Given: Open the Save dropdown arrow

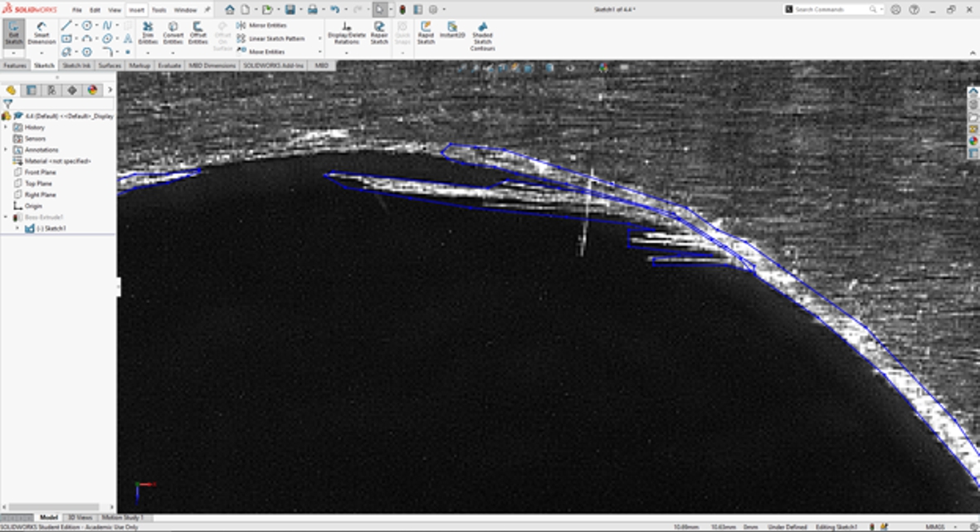Looking at the screenshot, I should 300,9.
